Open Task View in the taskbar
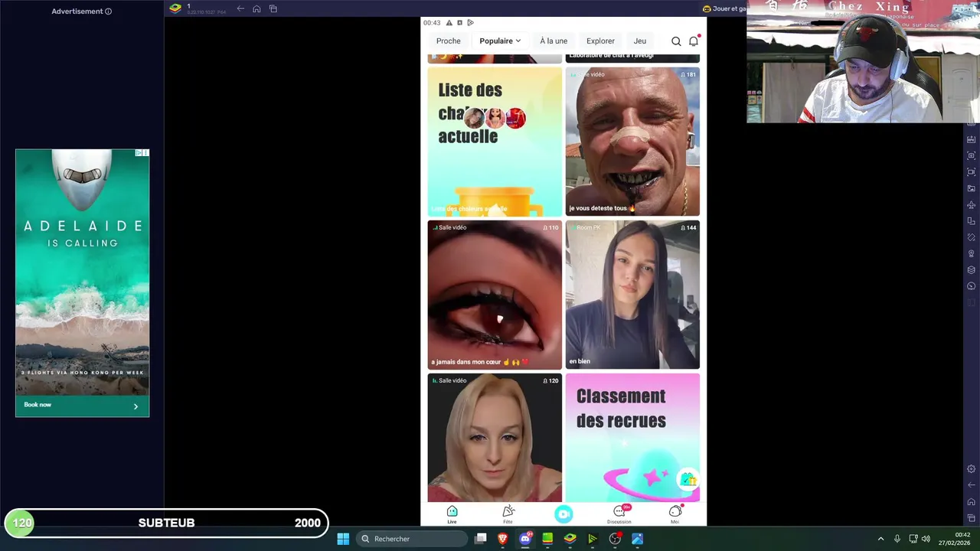Screen dimensions: 980x551 (x=481, y=539)
